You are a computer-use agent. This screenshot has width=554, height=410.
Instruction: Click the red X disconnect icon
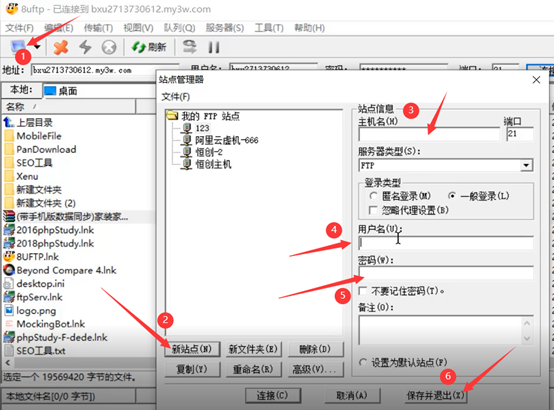coord(61,47)
